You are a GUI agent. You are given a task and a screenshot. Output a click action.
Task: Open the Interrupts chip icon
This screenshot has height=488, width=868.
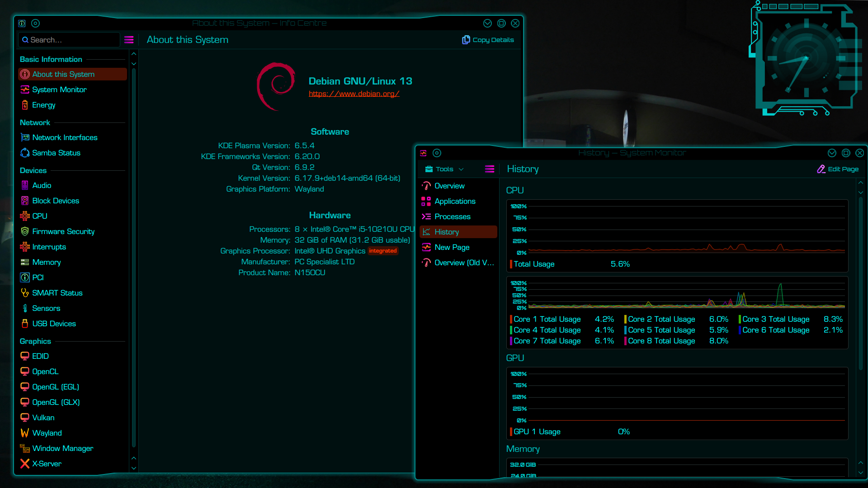coord(25,247)
